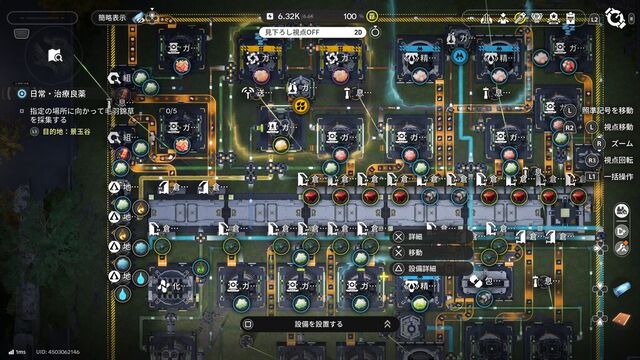Click the factory icon in right side panel
The width and height of the screenshot is (640, 360).
(621, 211)
